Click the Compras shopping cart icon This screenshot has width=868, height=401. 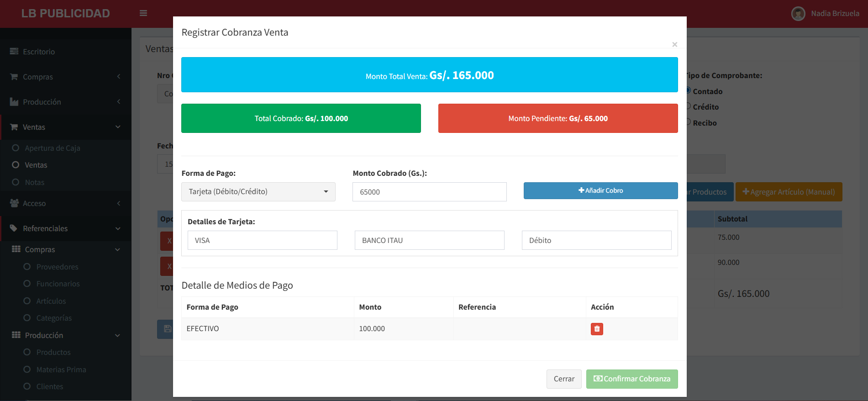[14, 77]
